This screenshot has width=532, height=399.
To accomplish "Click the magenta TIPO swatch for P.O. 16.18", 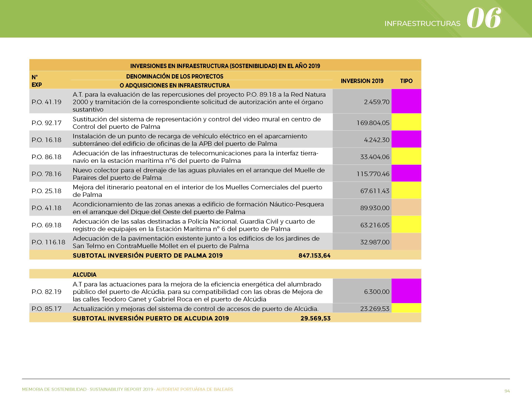I will [x=406, y=139].
